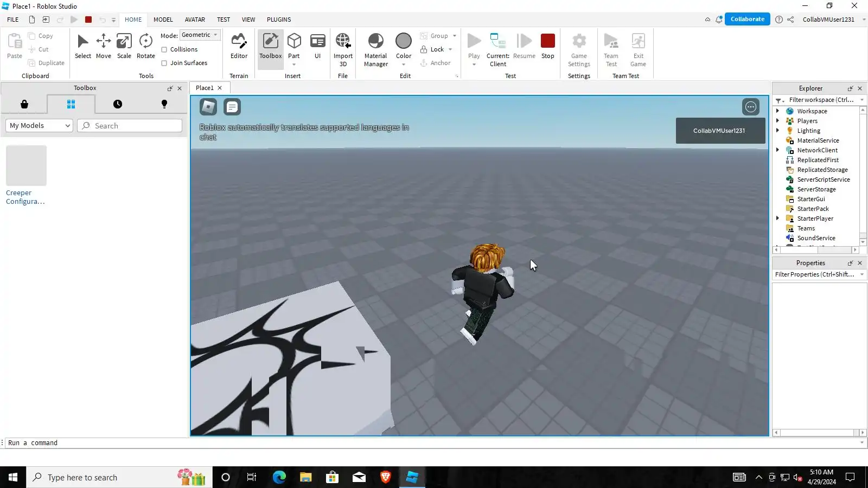Select the Select tool

click(83, 47)
